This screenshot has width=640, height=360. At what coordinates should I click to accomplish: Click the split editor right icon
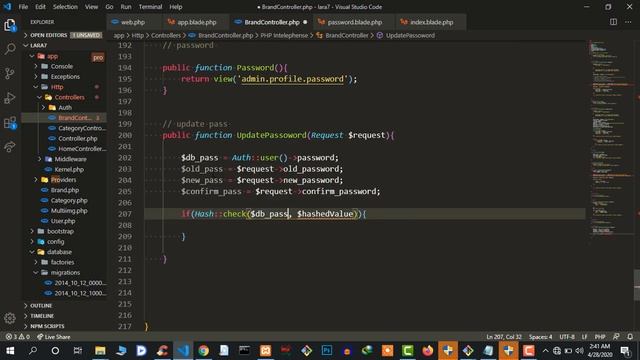[x=613, y=22]
